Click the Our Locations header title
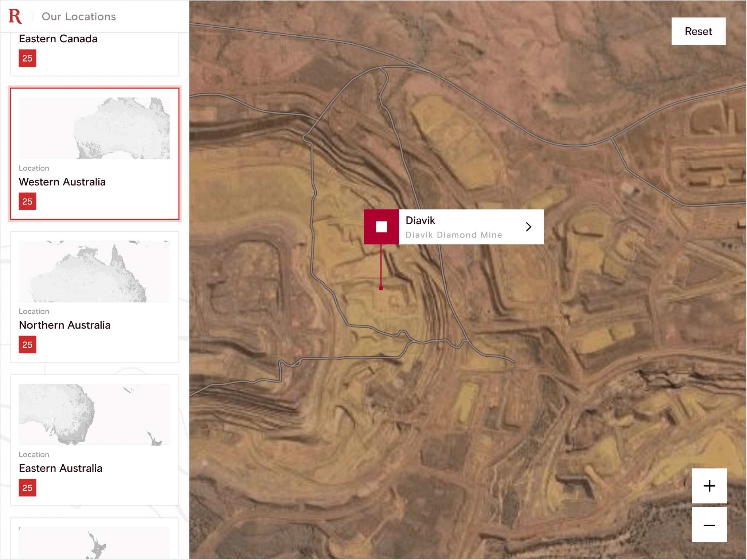The height and width of the screenshot is (560, 747). pyautogui.click(x=79, y=16)
